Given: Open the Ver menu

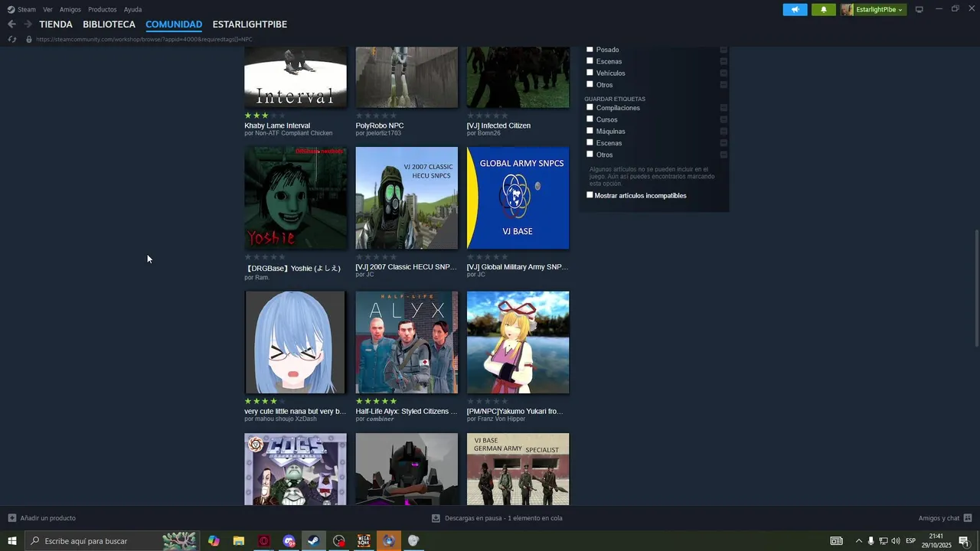Looking at the screenshot, I should click(x=47, y=9).
